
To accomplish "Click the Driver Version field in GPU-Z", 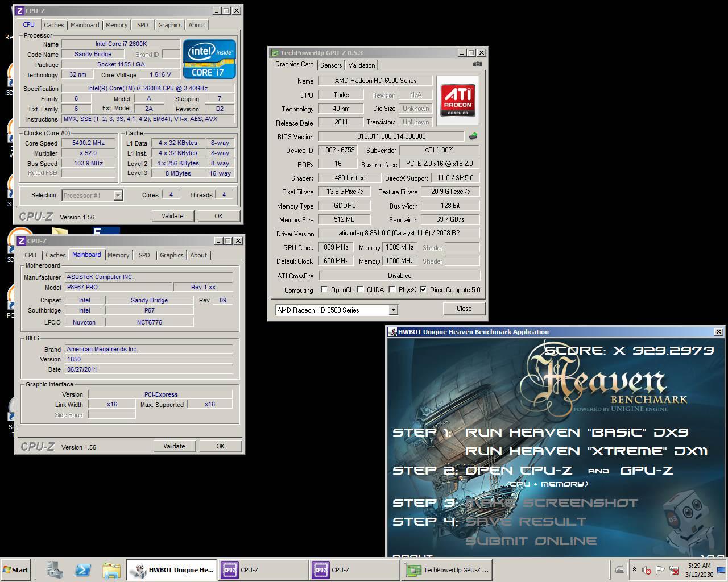I will 399,233.
